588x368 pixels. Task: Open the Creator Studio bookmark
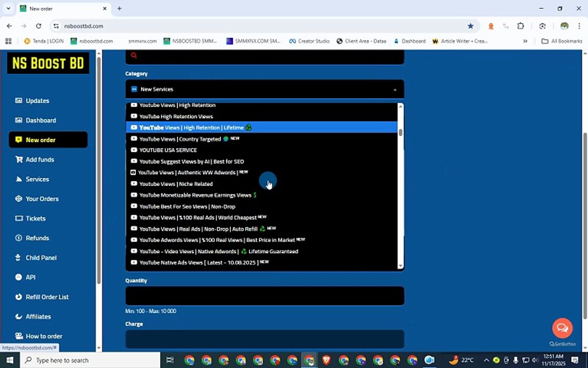tap(309, 41)
